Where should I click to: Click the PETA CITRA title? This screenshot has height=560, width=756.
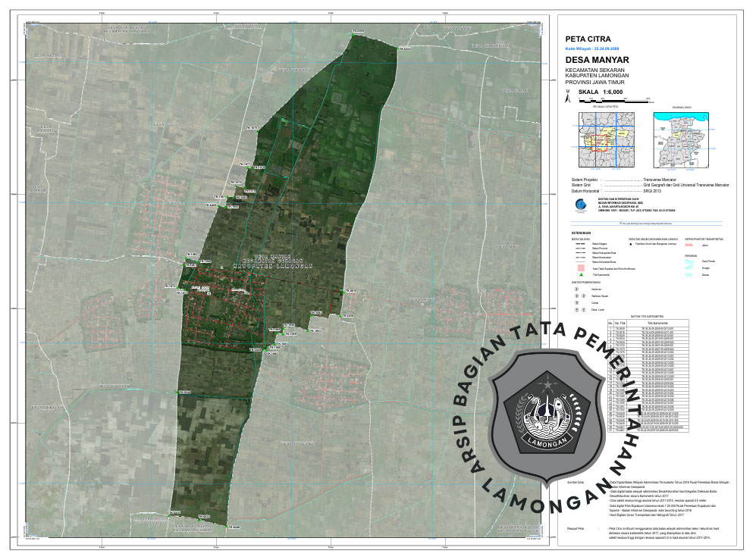(588, 38)
